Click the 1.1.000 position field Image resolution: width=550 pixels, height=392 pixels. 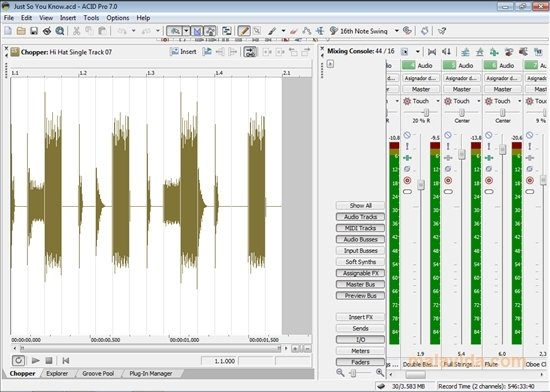pyautogui.click(x=219, y=361)
